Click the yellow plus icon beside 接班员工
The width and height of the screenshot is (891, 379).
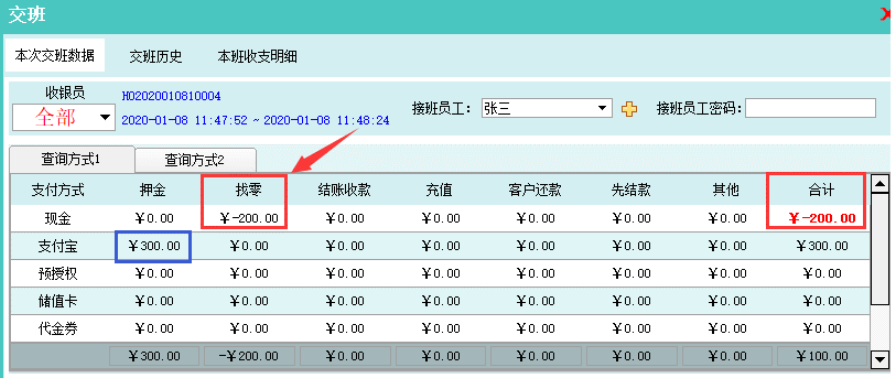pos(629,108)
